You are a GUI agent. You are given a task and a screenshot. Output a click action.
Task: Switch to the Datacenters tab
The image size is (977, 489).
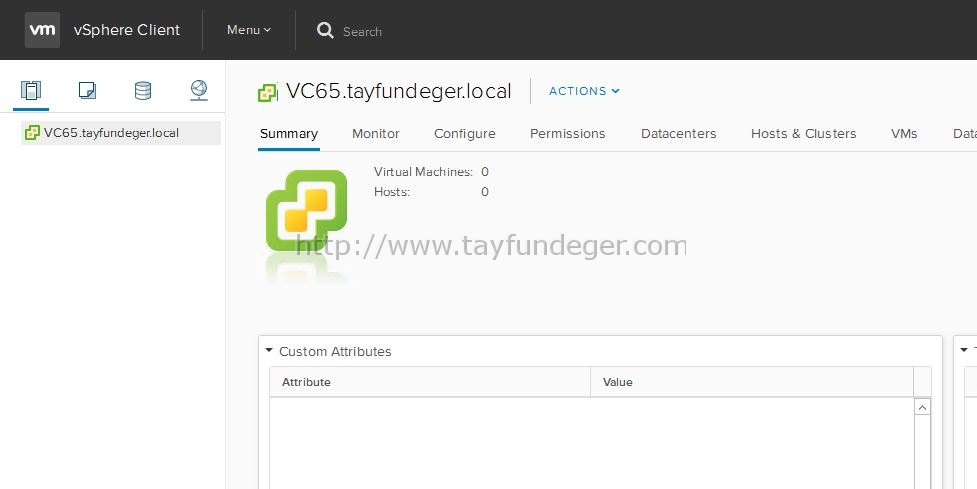click(679, 134)
